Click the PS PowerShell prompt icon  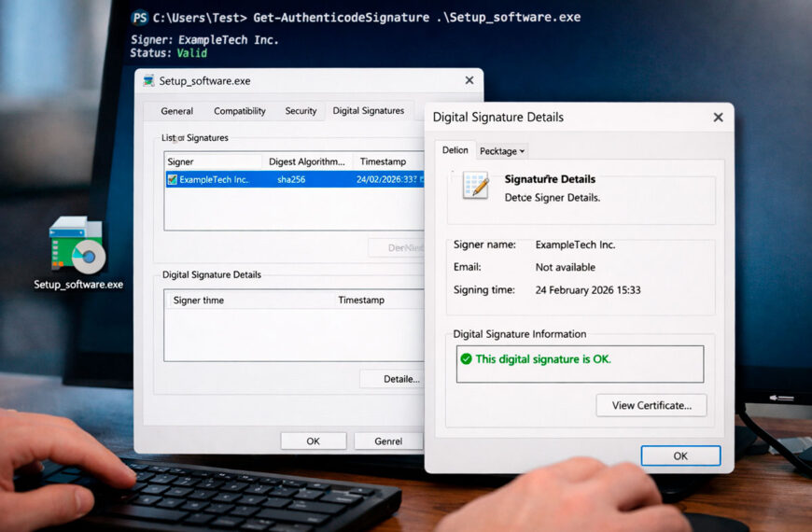click(x=140, y=18)
